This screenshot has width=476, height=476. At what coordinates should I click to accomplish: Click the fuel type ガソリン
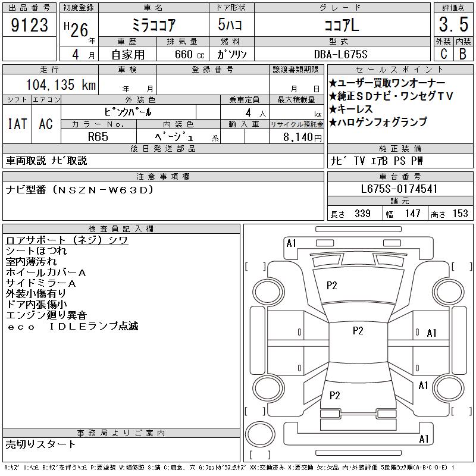(232, 54)
